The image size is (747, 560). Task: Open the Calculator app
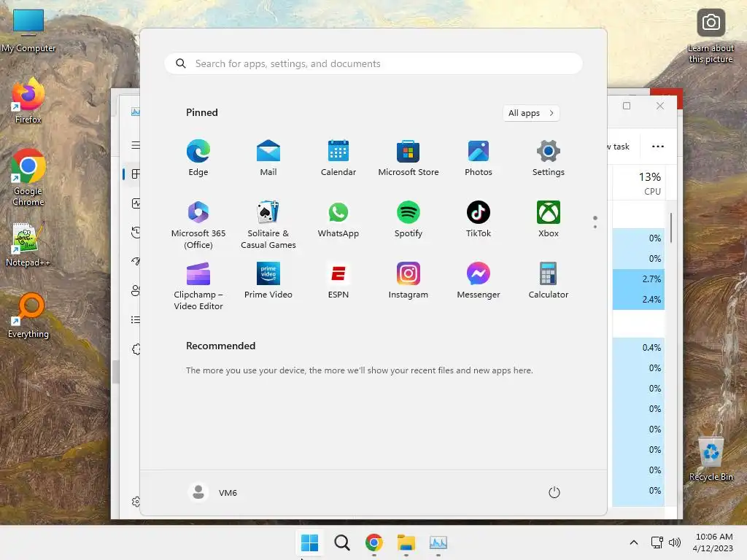[x=549, y=281]
